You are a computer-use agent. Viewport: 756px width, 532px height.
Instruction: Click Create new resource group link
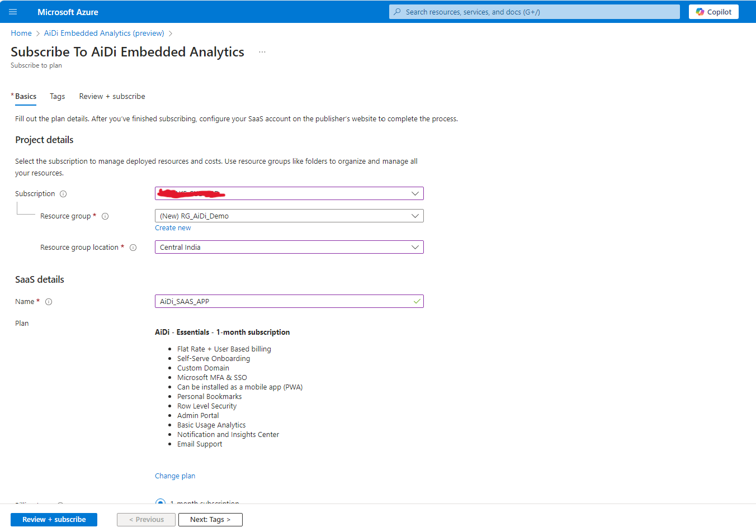pos(173,227)
